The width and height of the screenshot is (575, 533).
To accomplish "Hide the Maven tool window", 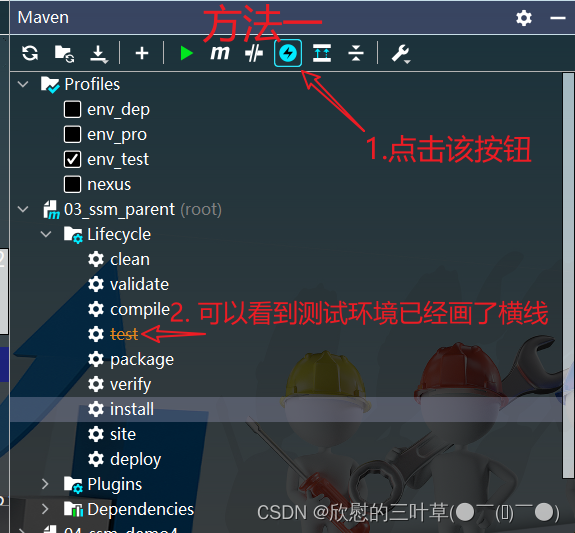I will (x=557, y=18).
